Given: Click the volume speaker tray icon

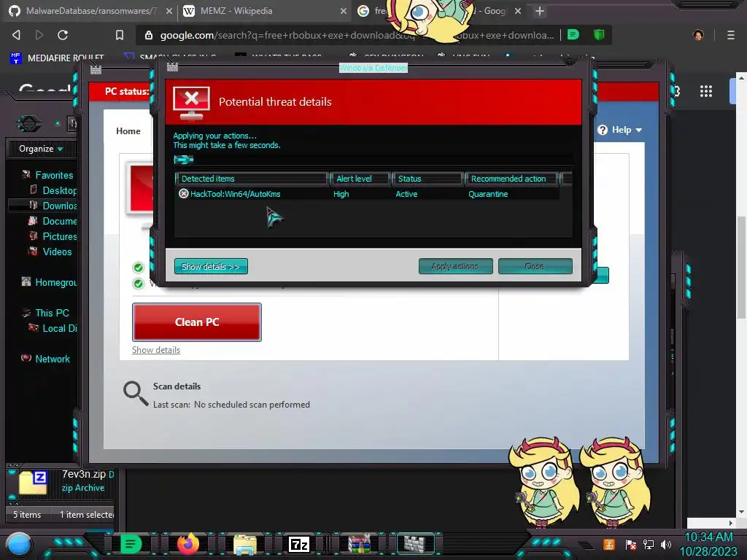Looking at the screenshot, I should coord(666,544).
